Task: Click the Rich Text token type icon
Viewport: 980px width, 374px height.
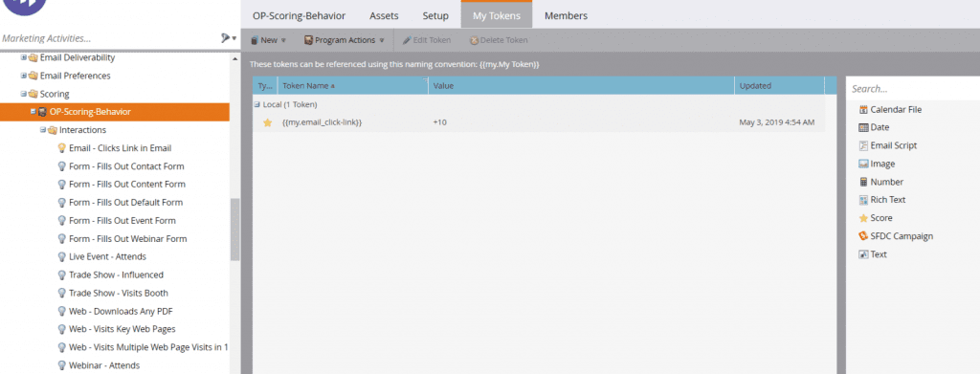Action: pyautogui.click(x=864, y=200)
